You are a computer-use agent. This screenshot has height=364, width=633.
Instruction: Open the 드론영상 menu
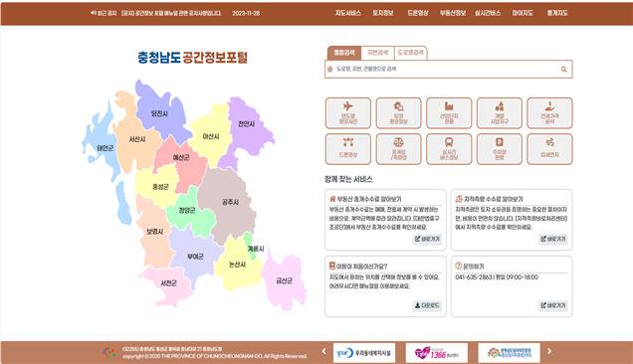click(x=418, y=13)
